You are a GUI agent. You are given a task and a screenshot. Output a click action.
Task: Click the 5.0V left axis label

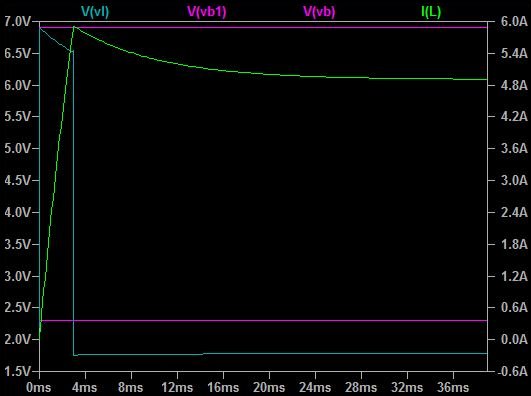(17, 148)
